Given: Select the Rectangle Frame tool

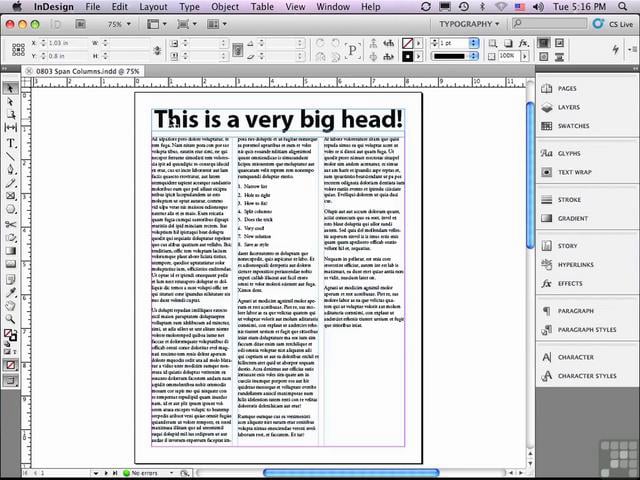Looking at the screenshot, I should [10, 196].
